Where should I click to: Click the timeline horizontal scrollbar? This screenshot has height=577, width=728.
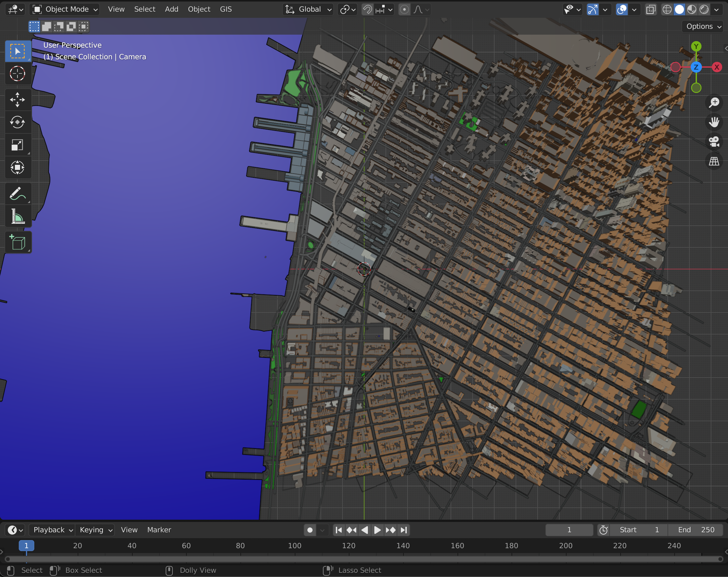[x=364, y=559]
